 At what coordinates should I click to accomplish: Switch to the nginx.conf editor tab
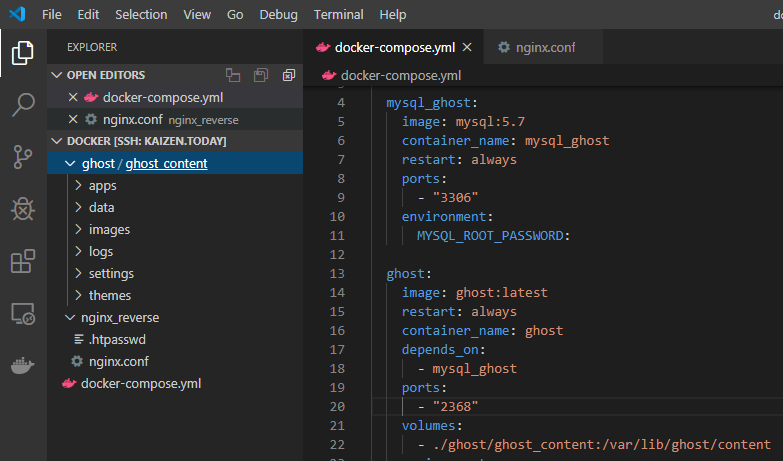point(536,47)
